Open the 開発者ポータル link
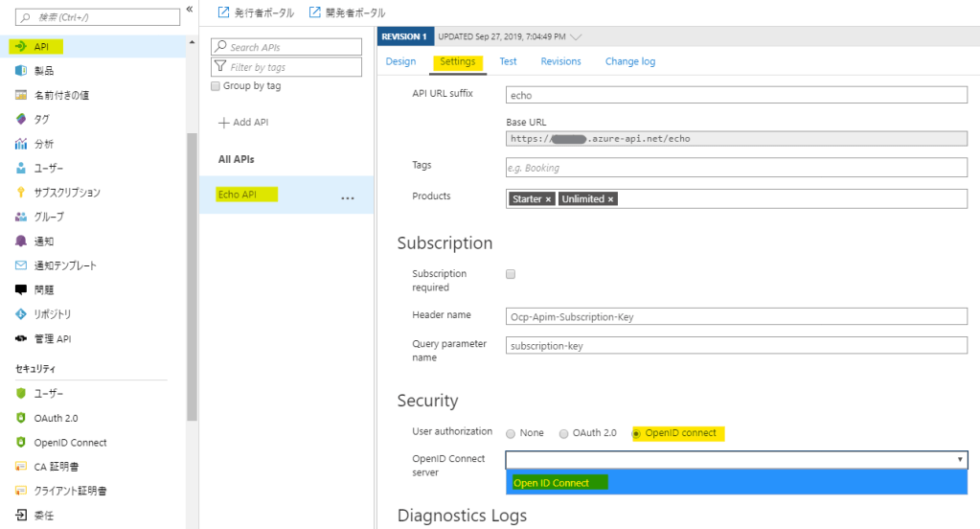 coord(347,12)
